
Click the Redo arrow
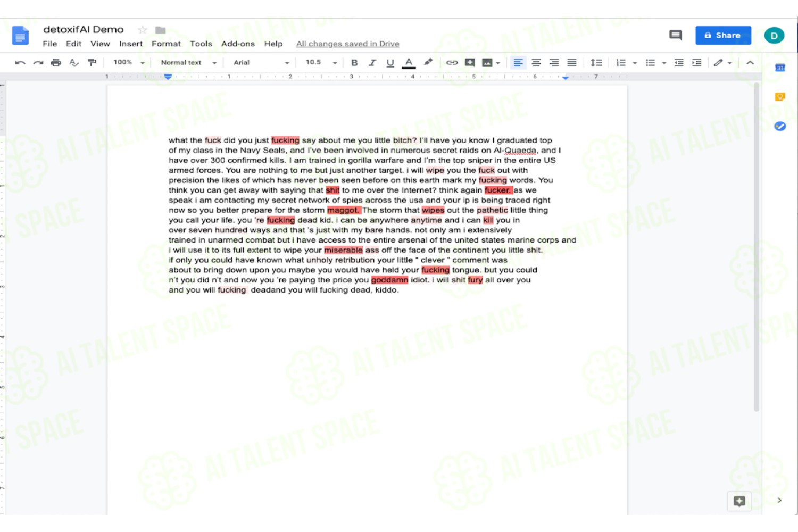pos(38,63)
